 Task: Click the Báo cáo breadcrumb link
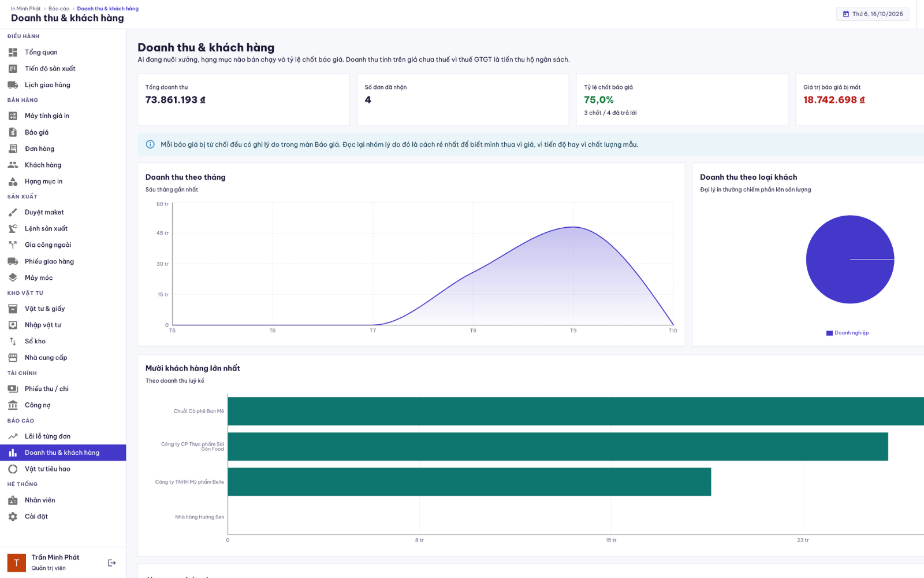(59, 9)
